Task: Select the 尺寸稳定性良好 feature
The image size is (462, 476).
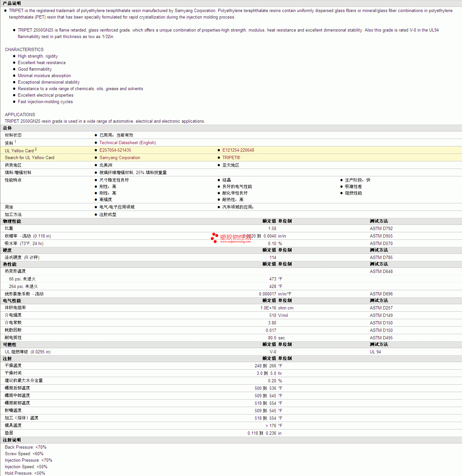Action: point(114,180)
